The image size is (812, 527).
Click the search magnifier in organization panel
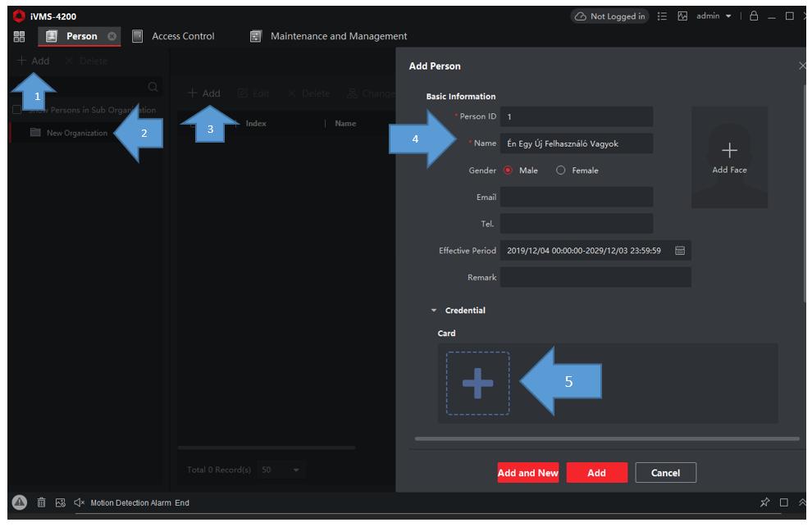[x=153, y=86]
